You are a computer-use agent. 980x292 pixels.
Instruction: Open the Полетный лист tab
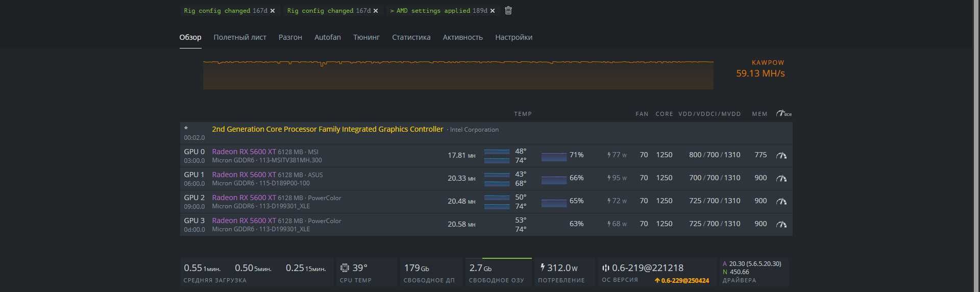click(x=240, y=37)
